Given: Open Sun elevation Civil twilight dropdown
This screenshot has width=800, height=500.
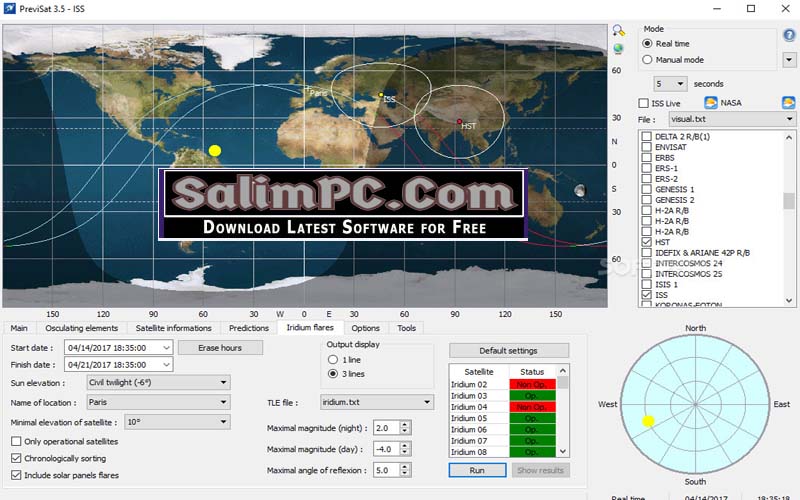Looking at the screenshot, I should coord(158,382).
